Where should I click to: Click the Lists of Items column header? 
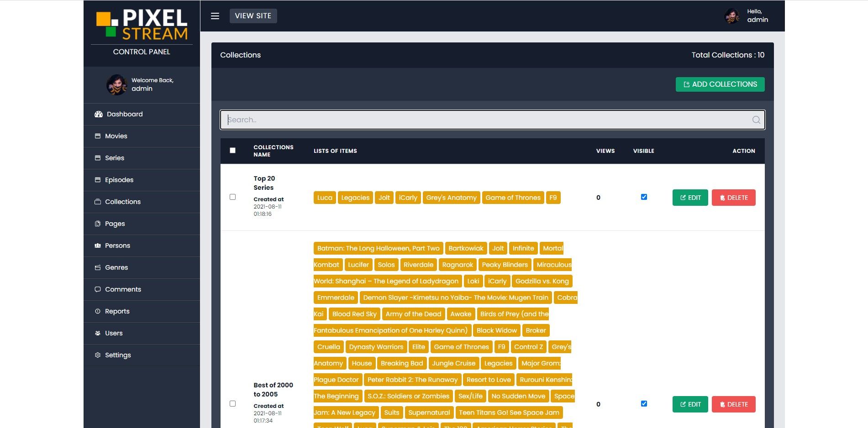coord(335,151)
